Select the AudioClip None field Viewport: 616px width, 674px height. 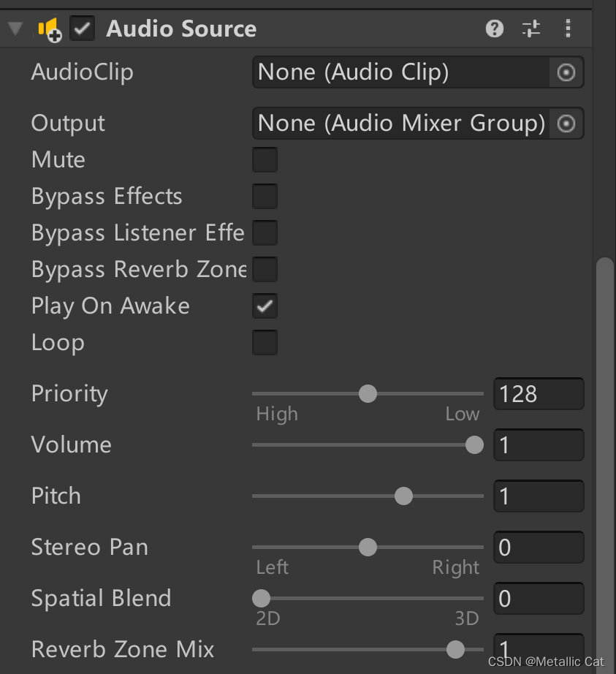point(400,72)
